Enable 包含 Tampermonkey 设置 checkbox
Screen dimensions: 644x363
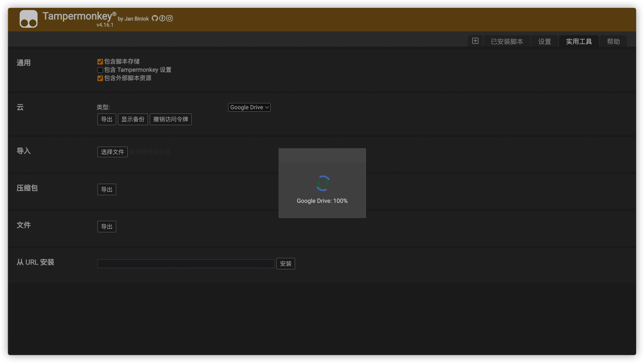[100, 70]
